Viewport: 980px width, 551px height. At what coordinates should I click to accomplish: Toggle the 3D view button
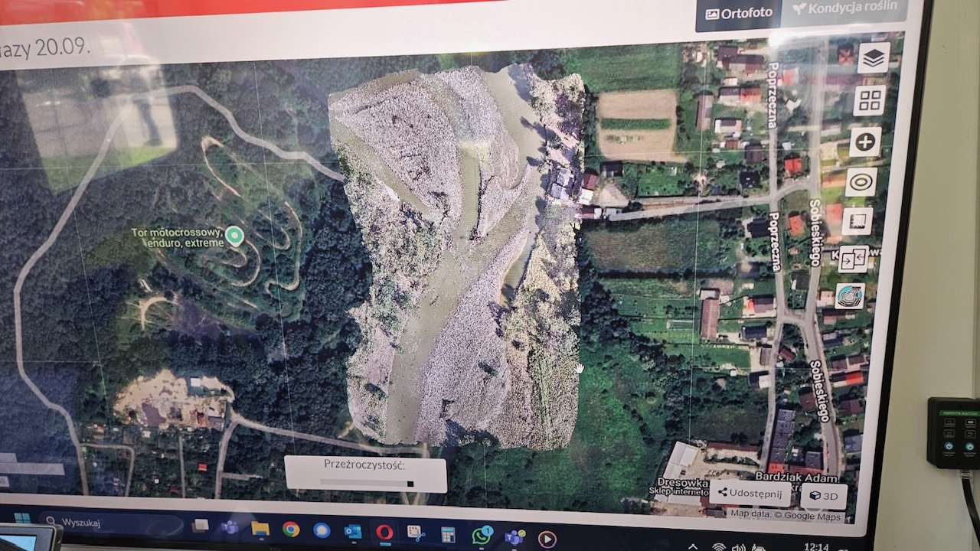(x=823, y=496)
